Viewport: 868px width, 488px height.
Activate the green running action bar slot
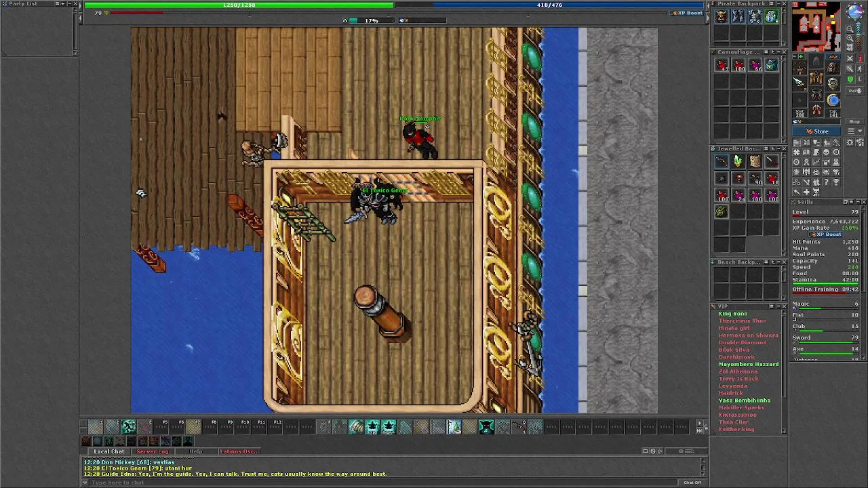click(128, 426)
